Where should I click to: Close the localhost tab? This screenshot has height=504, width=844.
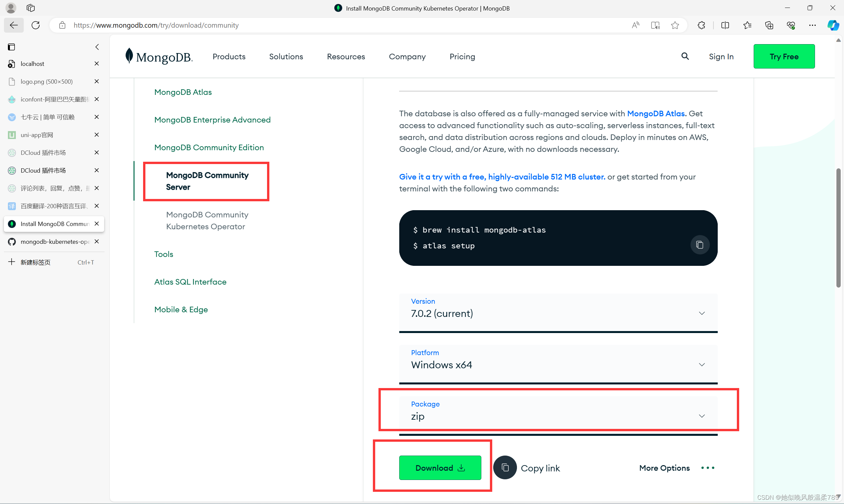pos(97,64)
